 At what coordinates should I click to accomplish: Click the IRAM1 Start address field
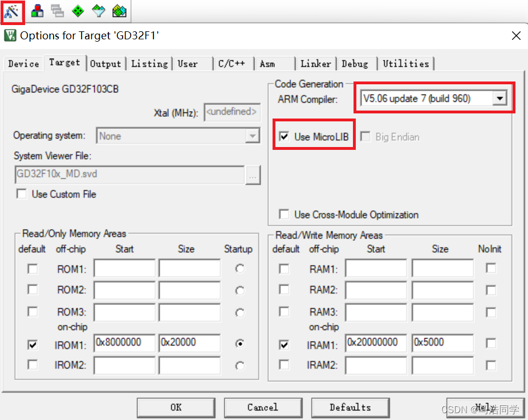tap(376, 343)
